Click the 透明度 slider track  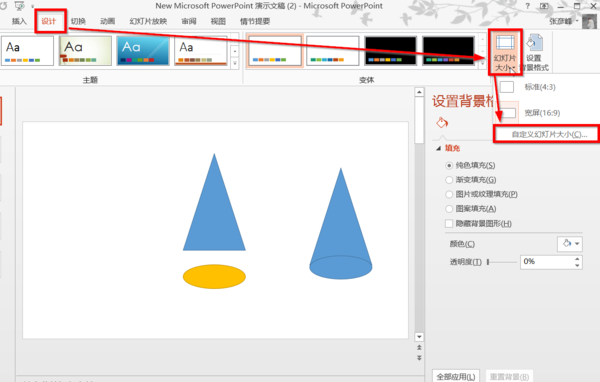(502, 262)
